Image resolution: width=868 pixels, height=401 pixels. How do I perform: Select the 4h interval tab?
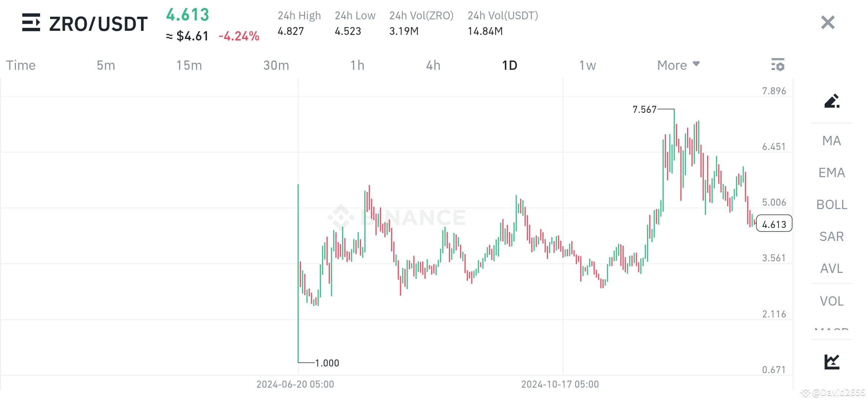(x=433, y=65)
